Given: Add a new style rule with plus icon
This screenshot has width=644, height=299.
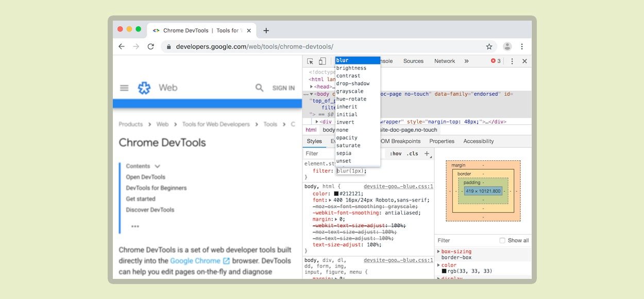Looking at the screenshot, I should [x=427, y=154].
